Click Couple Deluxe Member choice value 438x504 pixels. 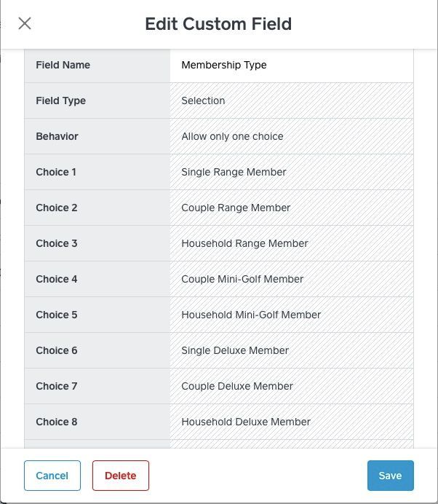(x=291, y=386)
